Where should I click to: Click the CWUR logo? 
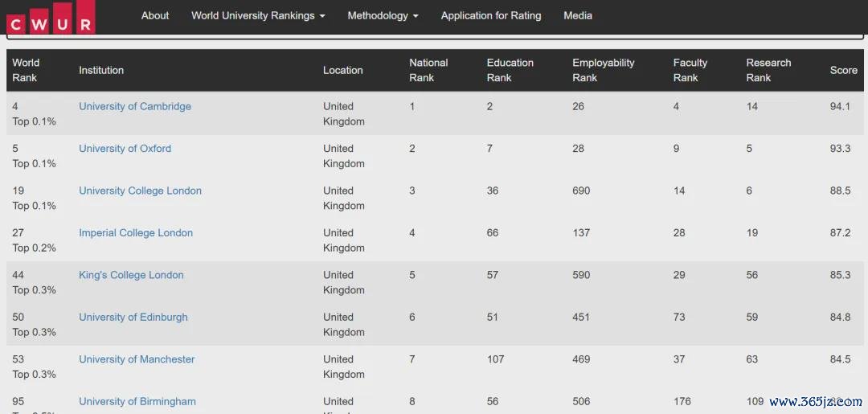click(51, 18)
